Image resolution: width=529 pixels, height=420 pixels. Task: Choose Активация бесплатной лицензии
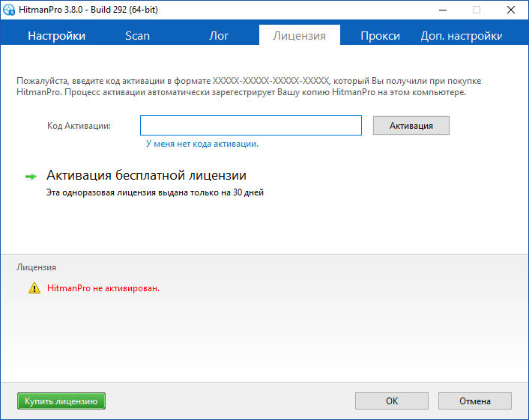point(146,175)
